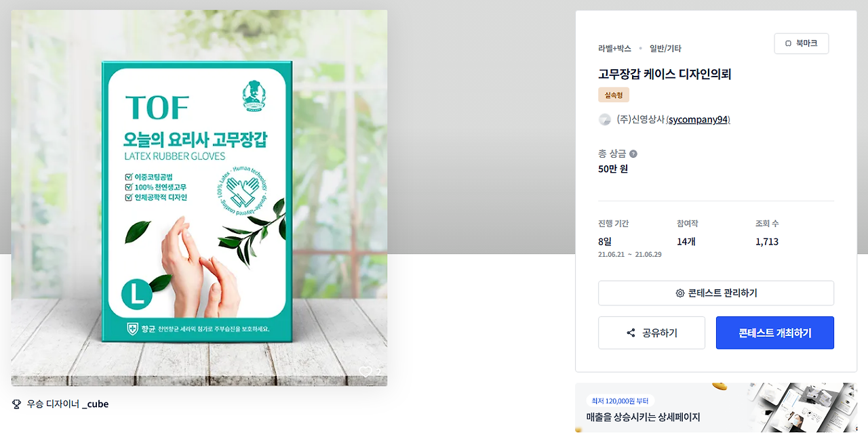
Task: Open the 일반/기타 subcategory
Action: [x=665, y=48]
